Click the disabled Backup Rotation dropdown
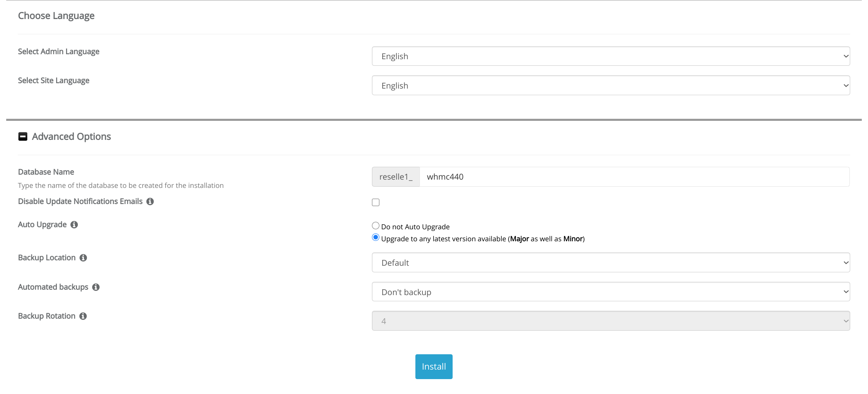This screenshot has height=394, width=868. point(610,321)
